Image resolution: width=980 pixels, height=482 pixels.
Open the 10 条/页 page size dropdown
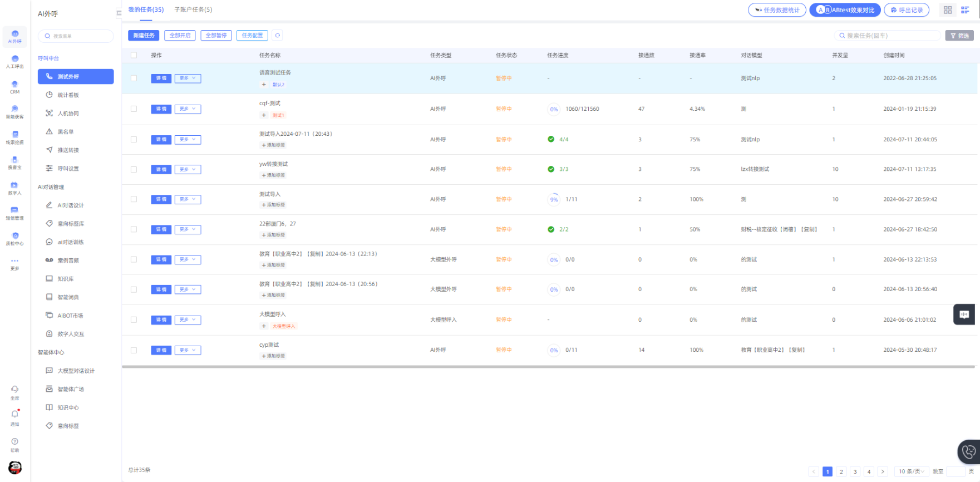click(911, 471)
